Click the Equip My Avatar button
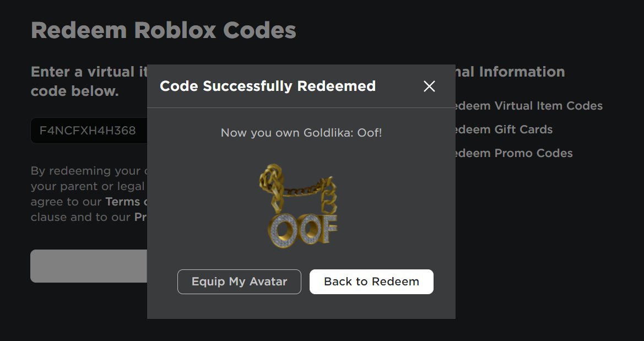This screenshot has height=341, width=644. (239, 282)
